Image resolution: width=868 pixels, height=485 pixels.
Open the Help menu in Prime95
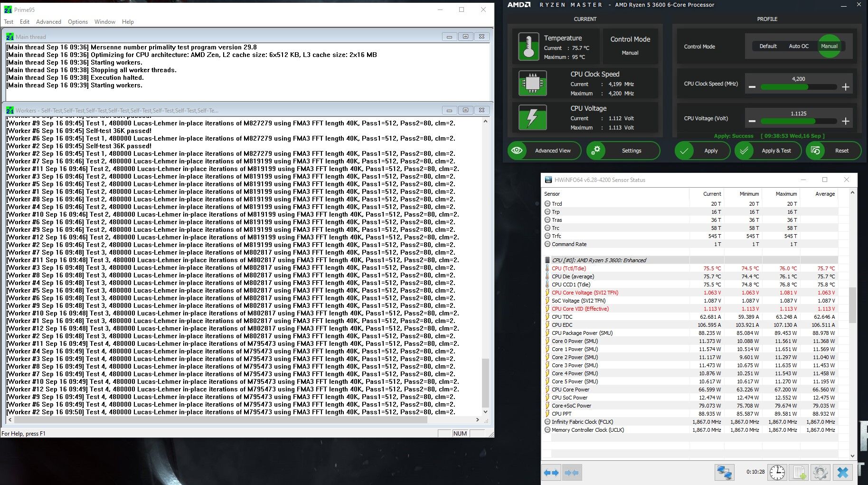tap(128, 22)
